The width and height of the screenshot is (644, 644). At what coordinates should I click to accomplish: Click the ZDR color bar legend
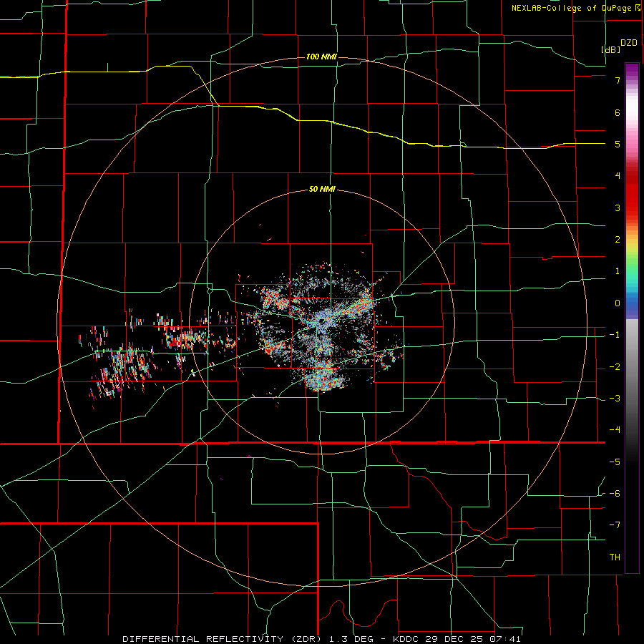tap(632, 318)
